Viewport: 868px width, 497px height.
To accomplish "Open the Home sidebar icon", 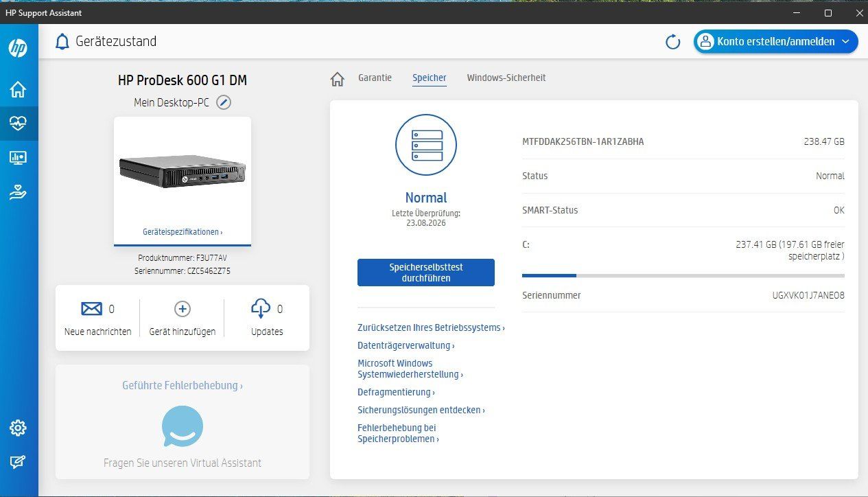I will (18, 89).
